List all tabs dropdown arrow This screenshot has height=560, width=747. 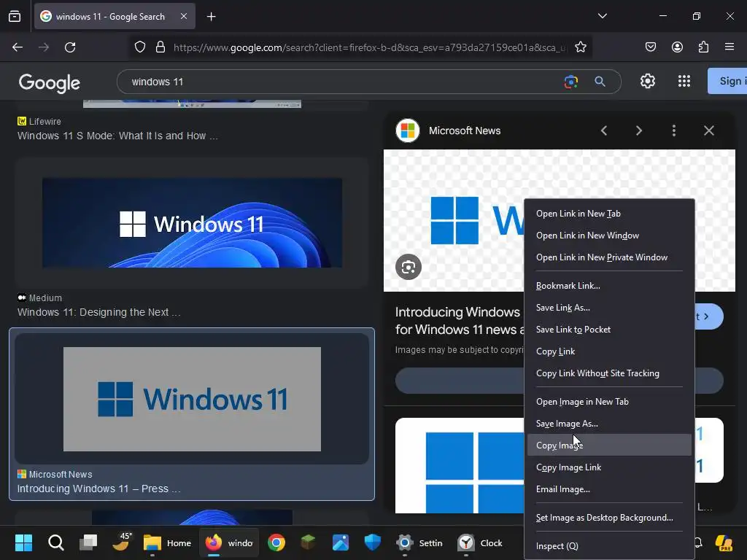[x=602, y=16]
